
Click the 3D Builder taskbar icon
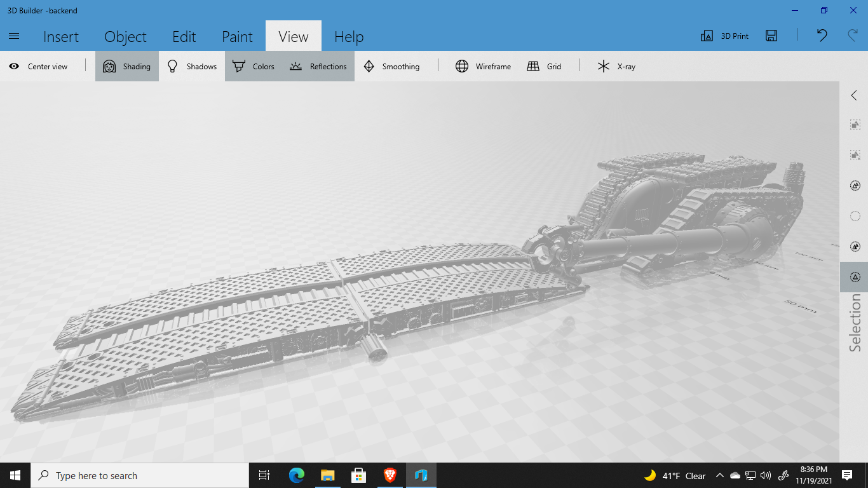coord(421,475)
